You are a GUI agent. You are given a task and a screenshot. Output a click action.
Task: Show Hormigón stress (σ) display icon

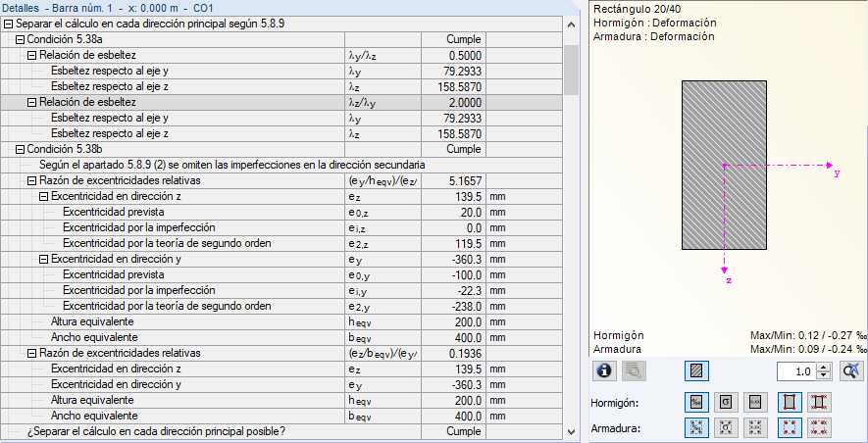[x=726, y=402]
